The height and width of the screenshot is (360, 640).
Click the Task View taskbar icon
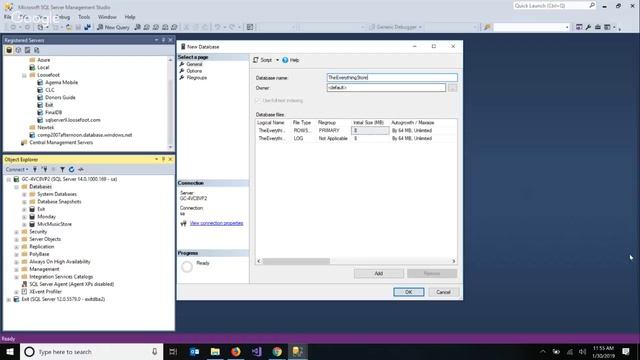tap(173, 351)
